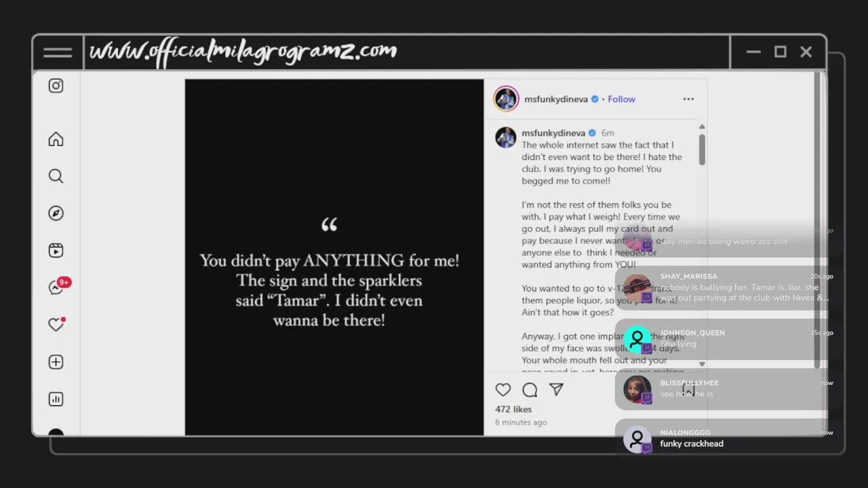Click msfunkydineva username in caption
Viewport: 868px width, 488px height.
click(553, 133)
